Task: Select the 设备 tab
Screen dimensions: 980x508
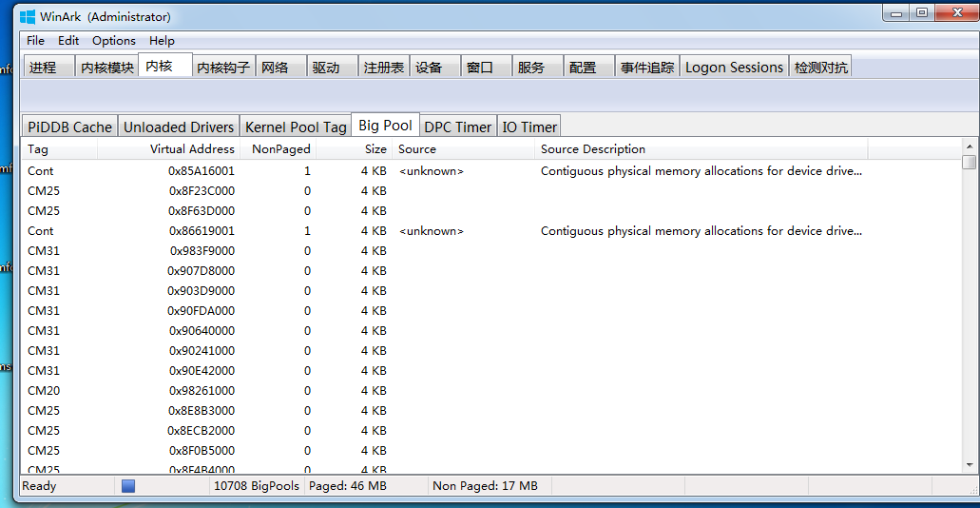Action: click(435, 67)
